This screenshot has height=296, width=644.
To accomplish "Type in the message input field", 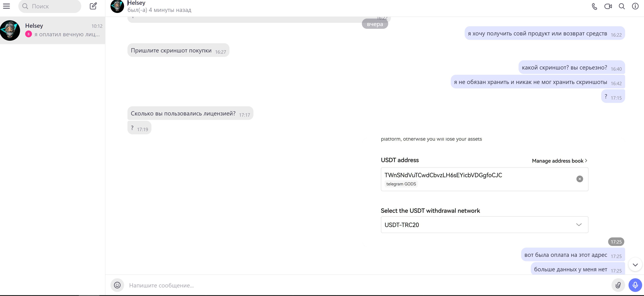I will point(350,285).
